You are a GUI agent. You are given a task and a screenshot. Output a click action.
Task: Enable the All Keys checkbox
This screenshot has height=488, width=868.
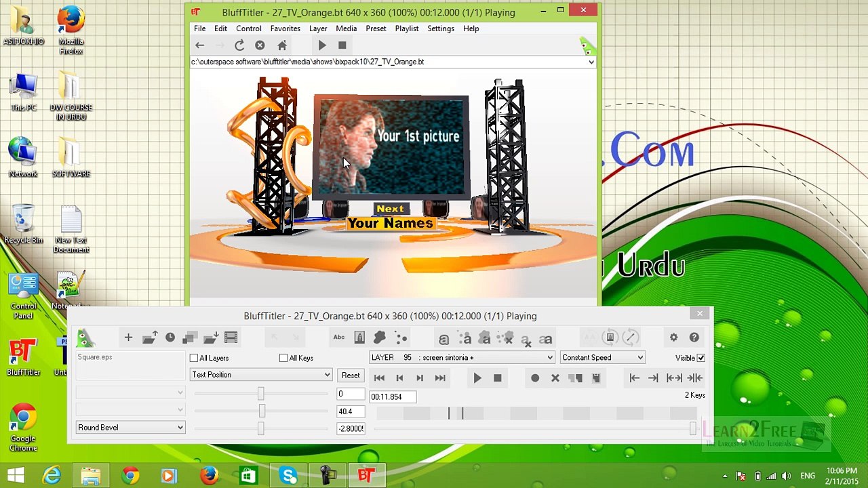[x=283, y=358]
